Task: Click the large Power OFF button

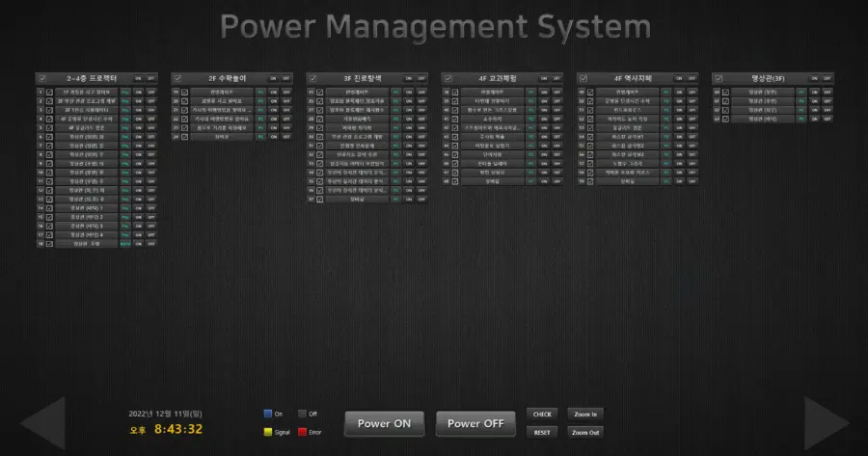Action: (x=475, y=423)
